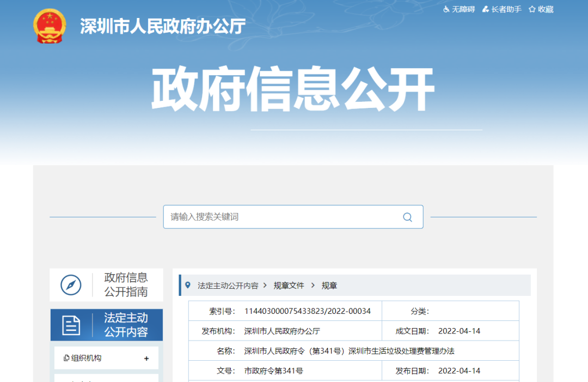Go to 规章文件 in breadcrumb
This screenshot has width=588, height=382.
click(x=289, y=286)
